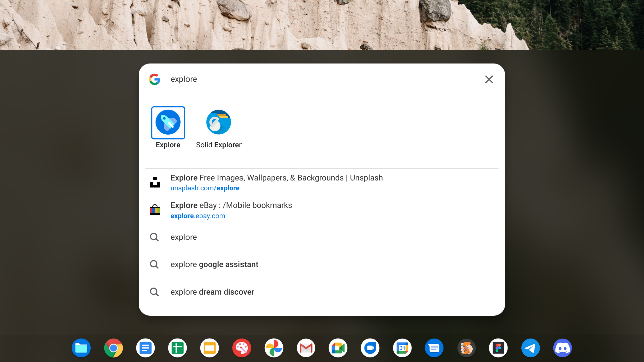Open Telegram from the shelf
Image resolution: width=644 pixels, height=362 pixels.
click(530, 348)
